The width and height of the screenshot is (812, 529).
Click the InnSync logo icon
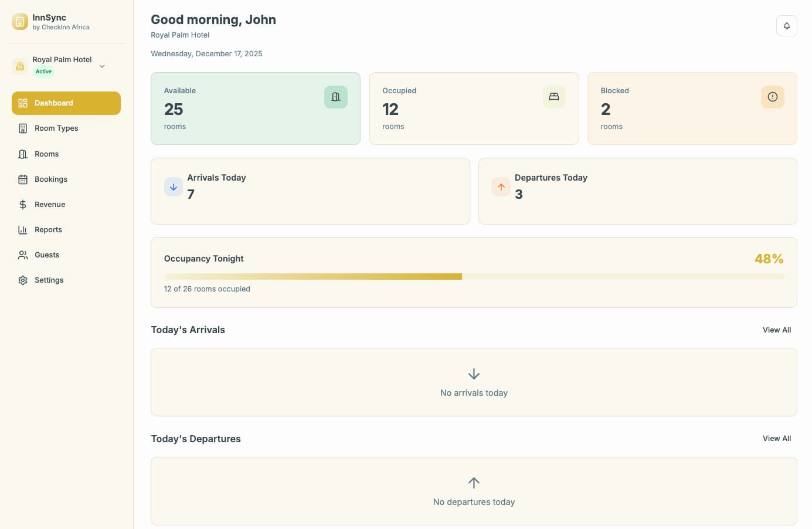click(x=19, y=21)
